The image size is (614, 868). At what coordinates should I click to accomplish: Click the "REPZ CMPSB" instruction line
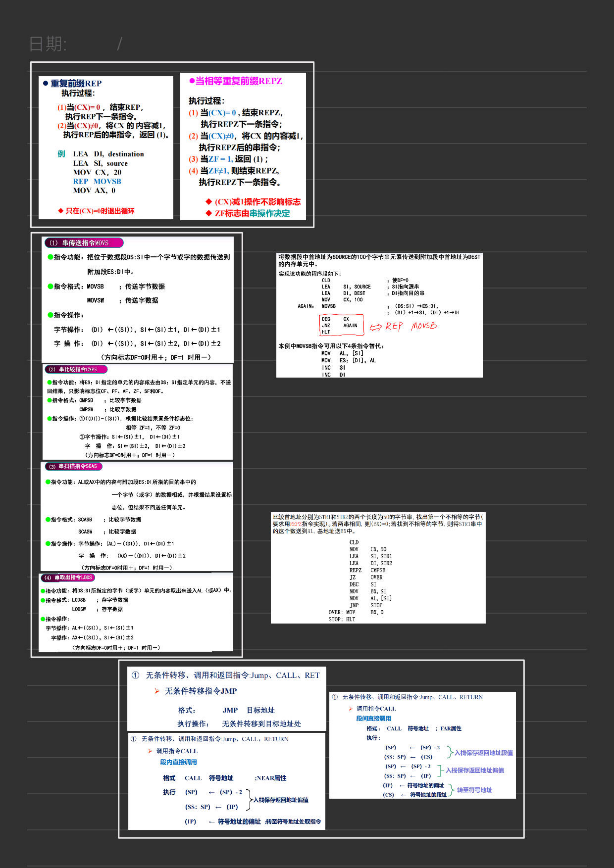point(367,570)
